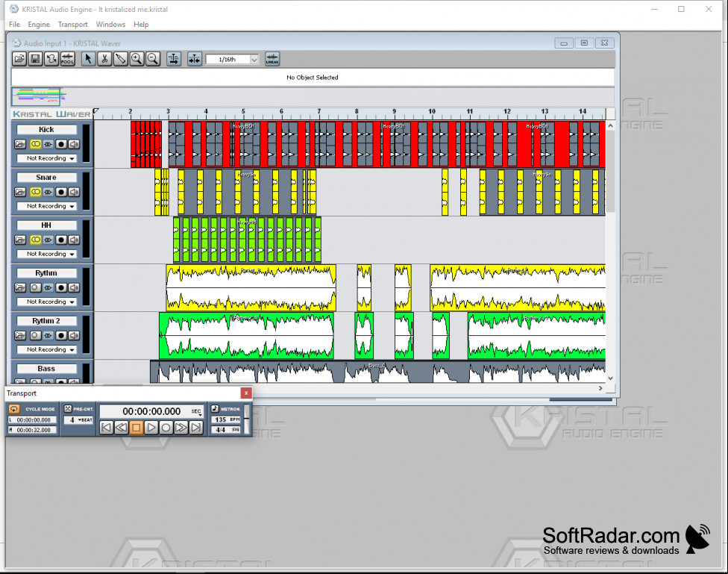Select the scissors cut tool
Screen dimensions: 728x574
tap(104, 59)
